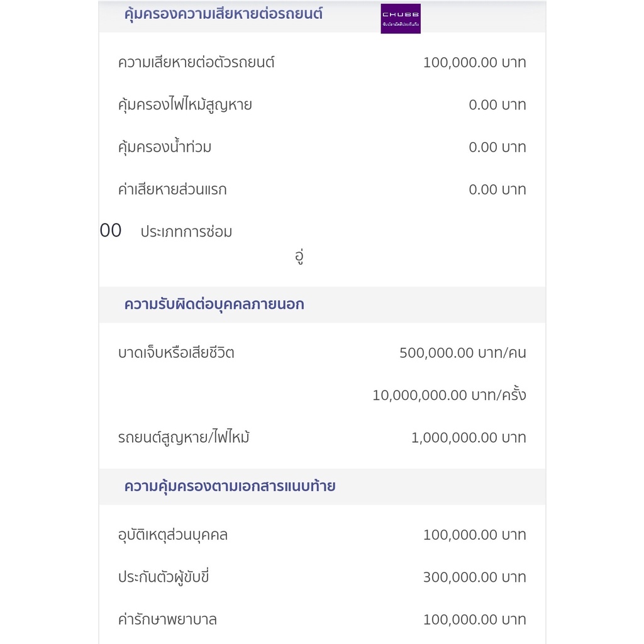The height and width of the screenshot is (644, 644).
Task: Select the 100,000.00 บาท vehicle damage value
Action: coord(474,62)
